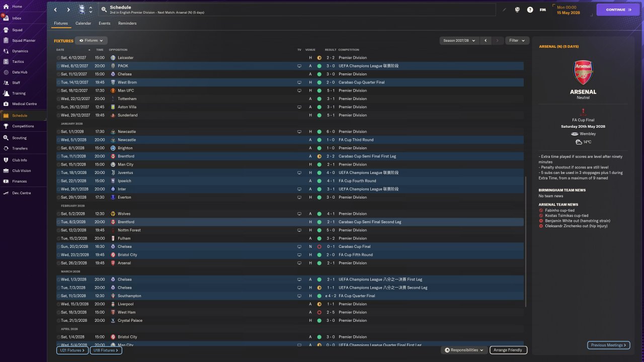Image resolution: width=644 pixels, height=362 pixels.
Task: Toggle the checkbox for Wed, 8/12/2027 PAOK fixture
Action: coord(58,66)
